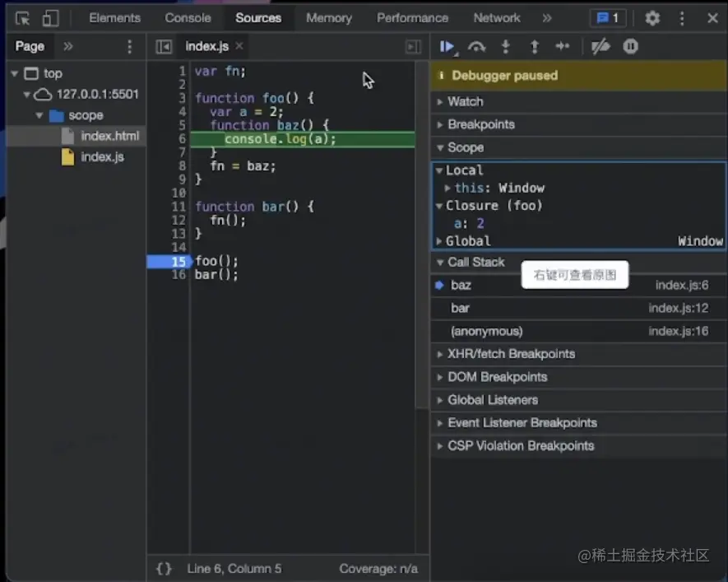The width and height of the screenshot is (728, 582).
Task: Activate the inspect element picker icon
Action: coord(22,18)
